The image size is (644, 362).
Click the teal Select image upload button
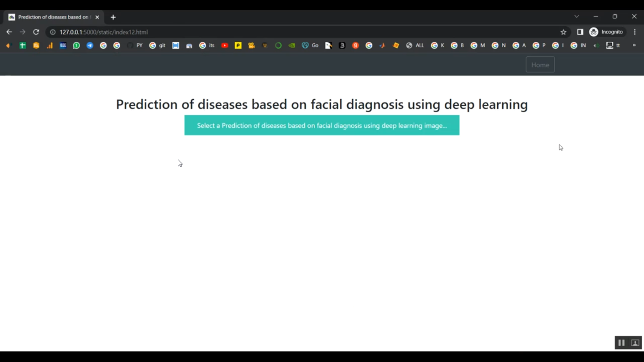(x=322, y=125)
